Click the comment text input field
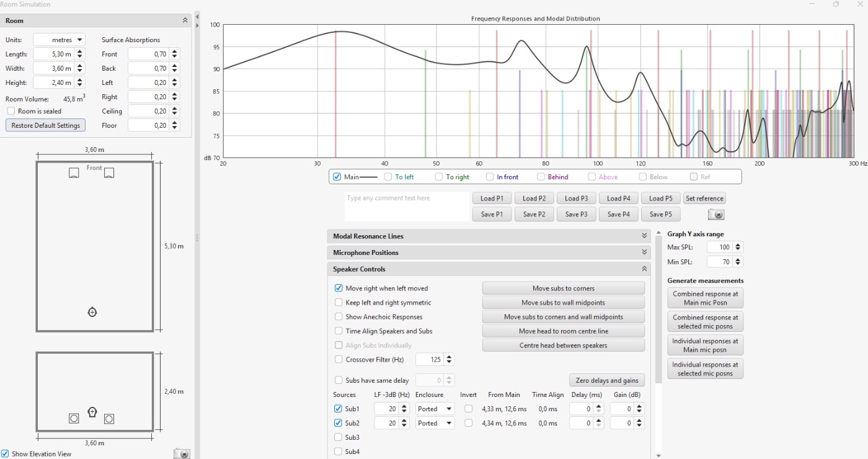The image size is (868, 459). [x=407, y=206]
